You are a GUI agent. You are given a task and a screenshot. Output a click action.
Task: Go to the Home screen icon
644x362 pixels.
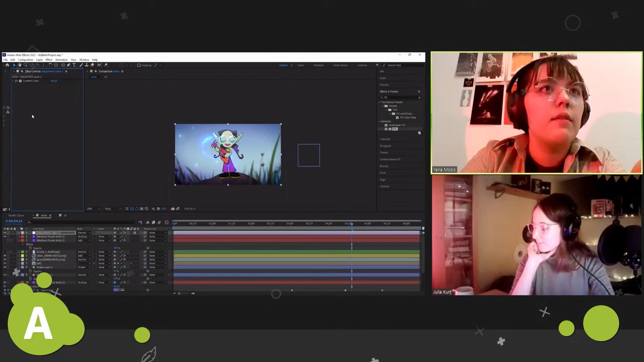(7, 65)
